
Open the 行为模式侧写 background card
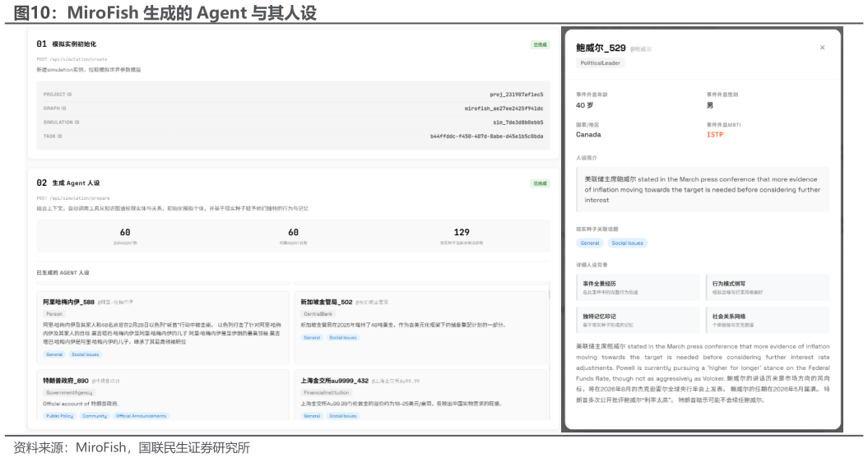point(768,287)
